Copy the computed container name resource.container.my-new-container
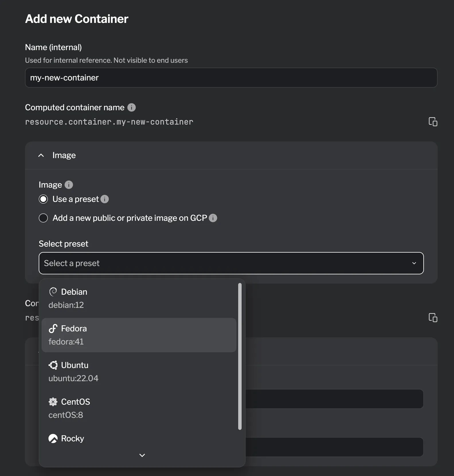The image size is (454, 476). [x=433, y=122]
